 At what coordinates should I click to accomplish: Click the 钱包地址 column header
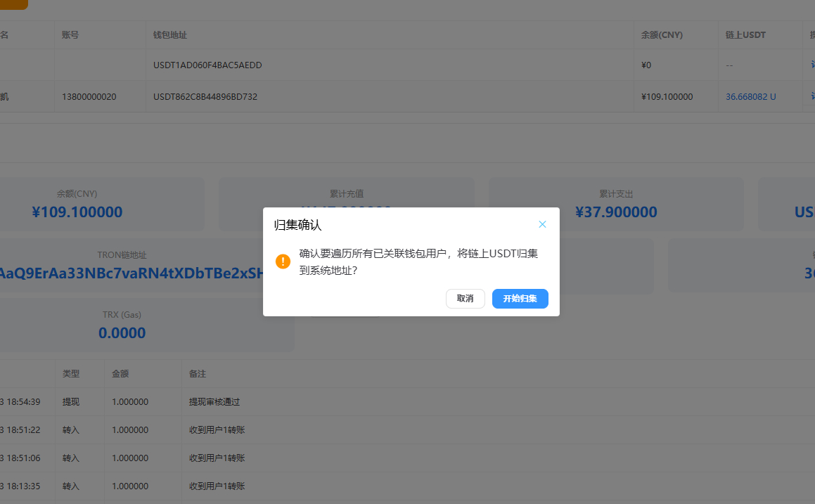pos(170,35)
